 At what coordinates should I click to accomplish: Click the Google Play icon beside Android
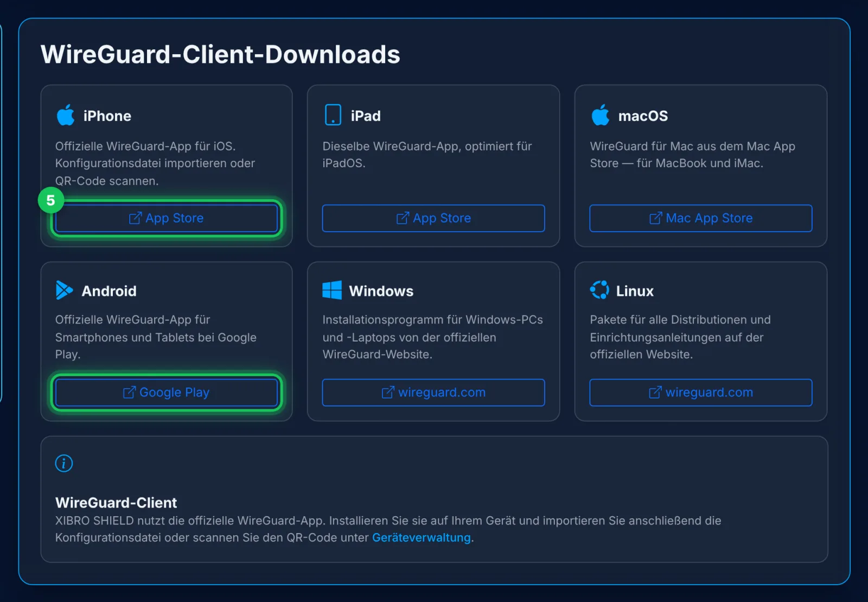pos(64,290)
